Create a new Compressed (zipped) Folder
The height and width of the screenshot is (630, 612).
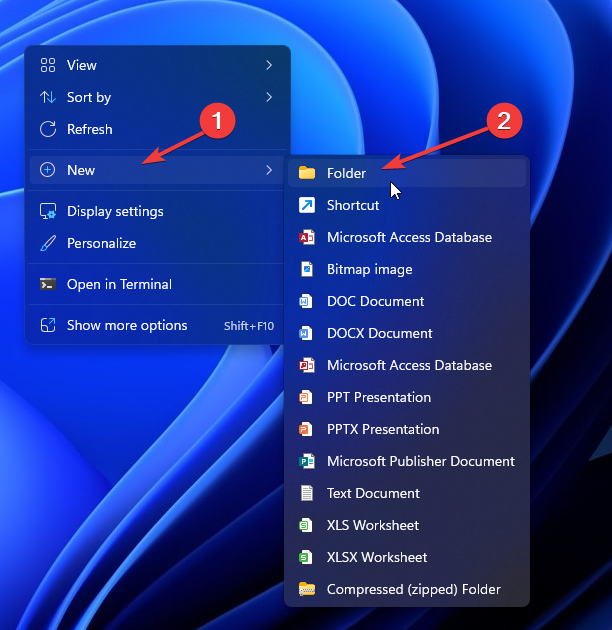point(407,589)
